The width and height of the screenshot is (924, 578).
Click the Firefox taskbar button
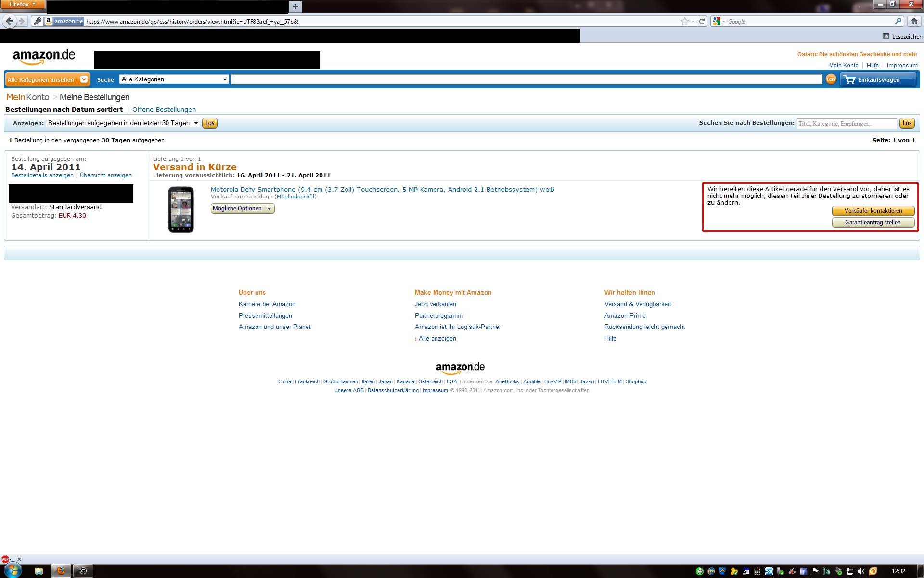pyautogui.click(x=61, y=571)
